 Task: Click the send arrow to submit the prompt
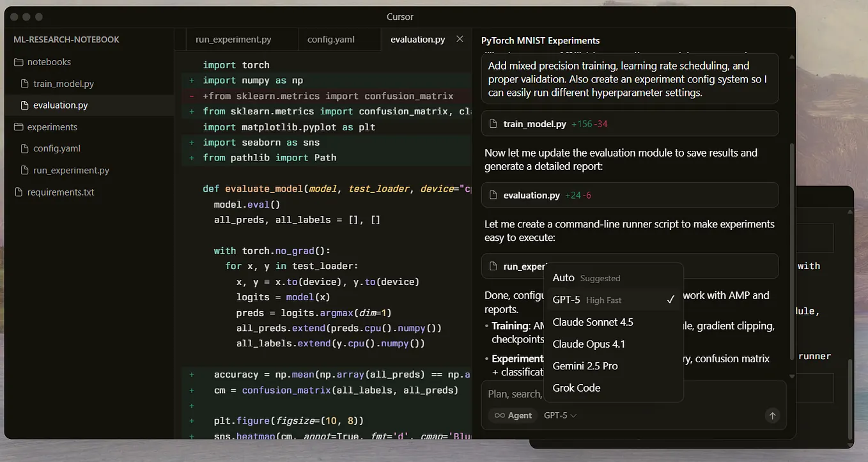click(772, 415)
